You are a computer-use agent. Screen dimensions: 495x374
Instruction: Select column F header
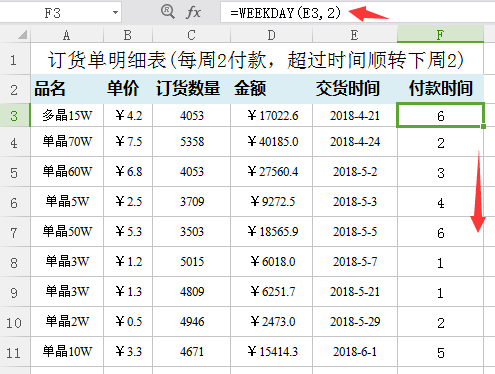pos(440,35)
